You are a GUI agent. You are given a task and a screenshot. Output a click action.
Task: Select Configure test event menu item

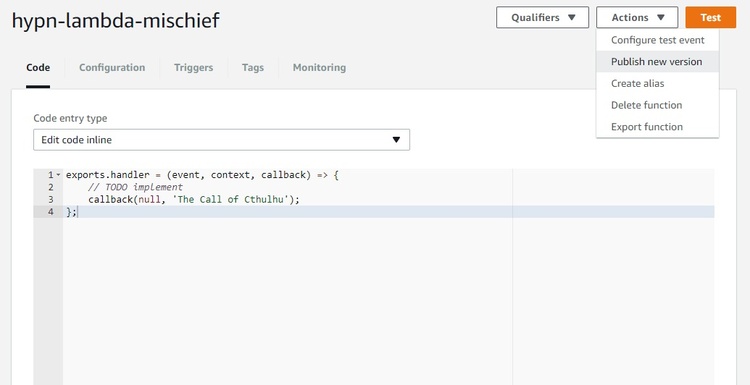pos(657,40)
